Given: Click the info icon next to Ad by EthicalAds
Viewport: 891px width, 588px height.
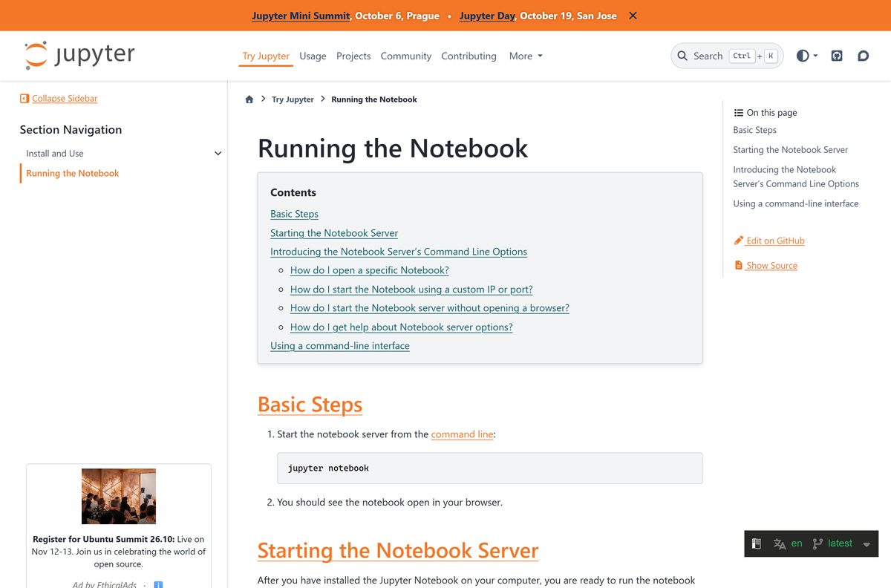Looking at the screenshot, I should pyautogui.click(x=158, y=584).
